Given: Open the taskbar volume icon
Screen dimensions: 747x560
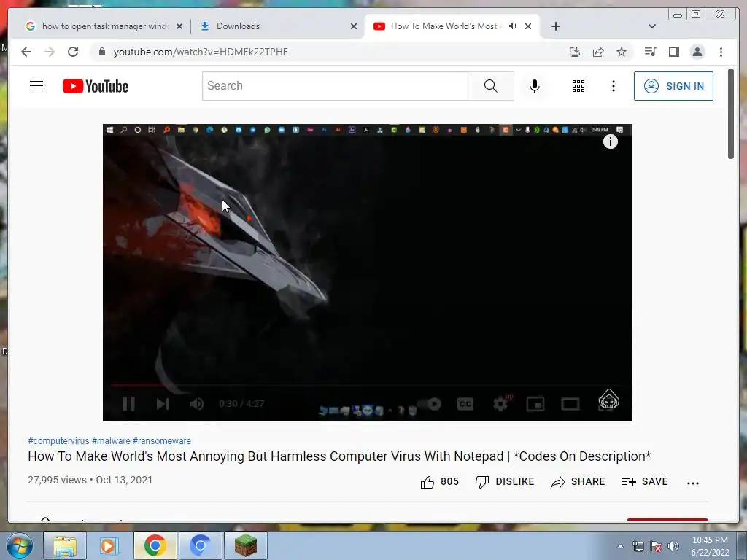Looking at the screenshot, I should tap(673, 546).
